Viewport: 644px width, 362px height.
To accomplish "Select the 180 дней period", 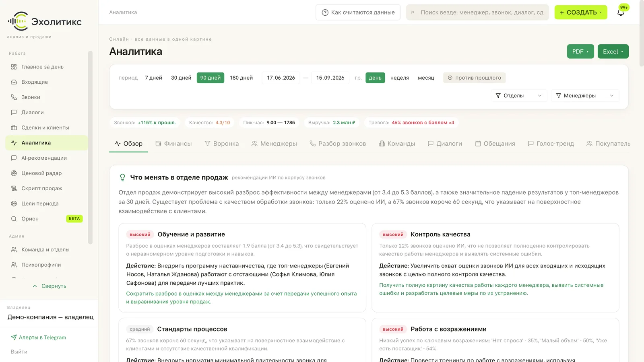I will 242,78.
